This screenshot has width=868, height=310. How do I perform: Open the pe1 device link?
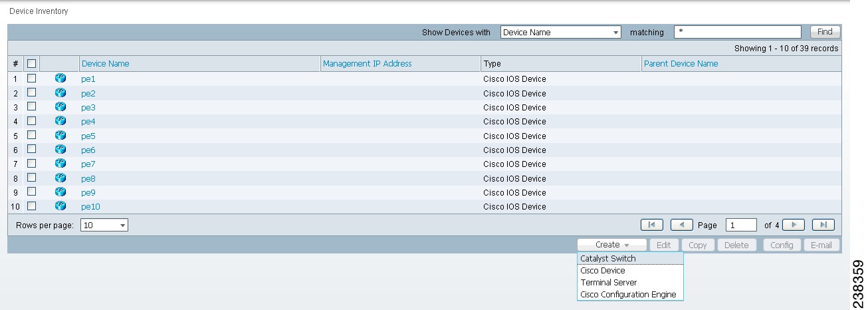coord(88,79)
